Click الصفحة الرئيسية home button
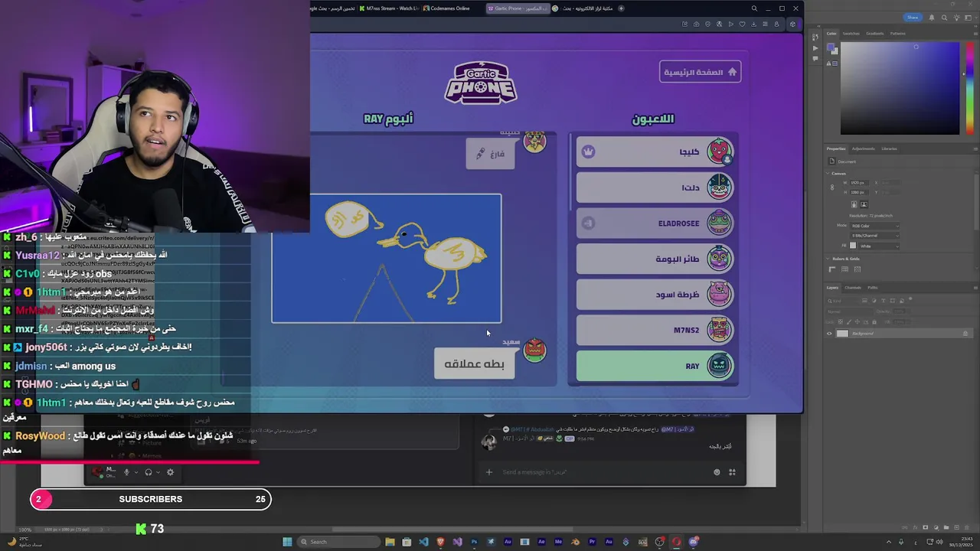The height and width of the screenshot is (551, 980). pyautogui.click(x=700, y=72)
